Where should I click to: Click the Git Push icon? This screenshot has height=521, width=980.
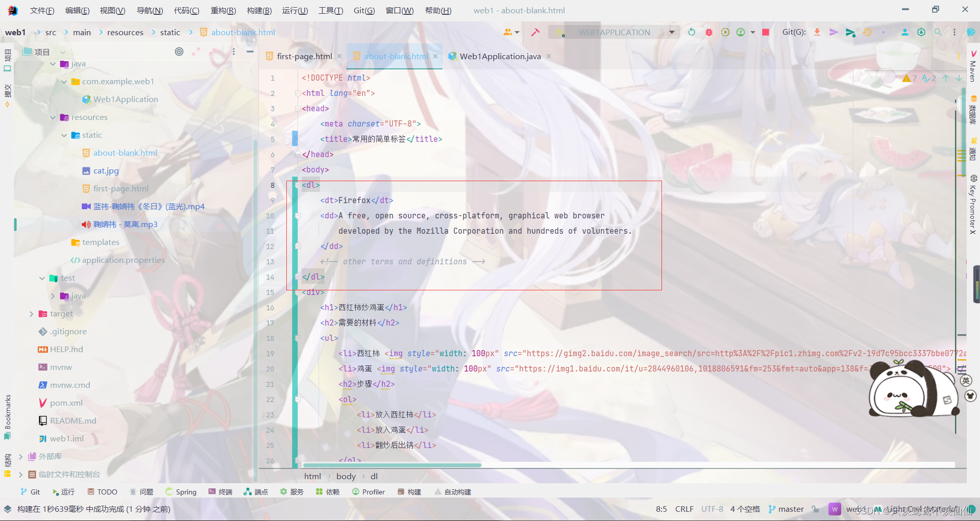coord(850,32)
